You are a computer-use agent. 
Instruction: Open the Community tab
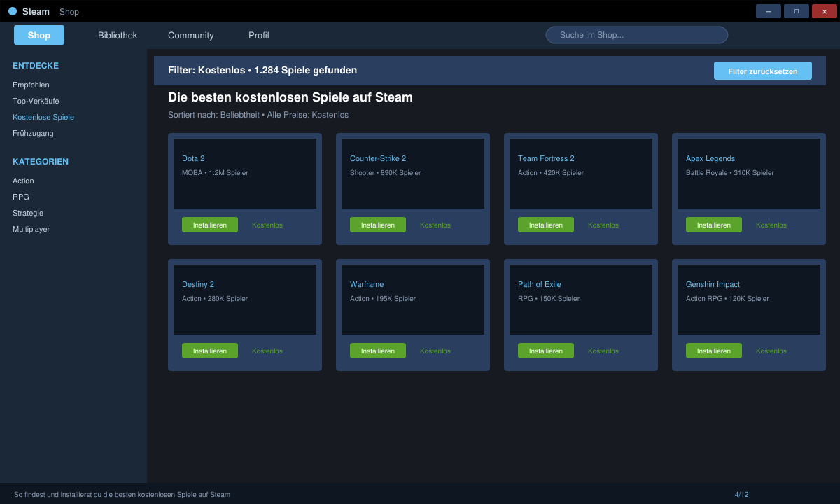[x=191, y=35]
